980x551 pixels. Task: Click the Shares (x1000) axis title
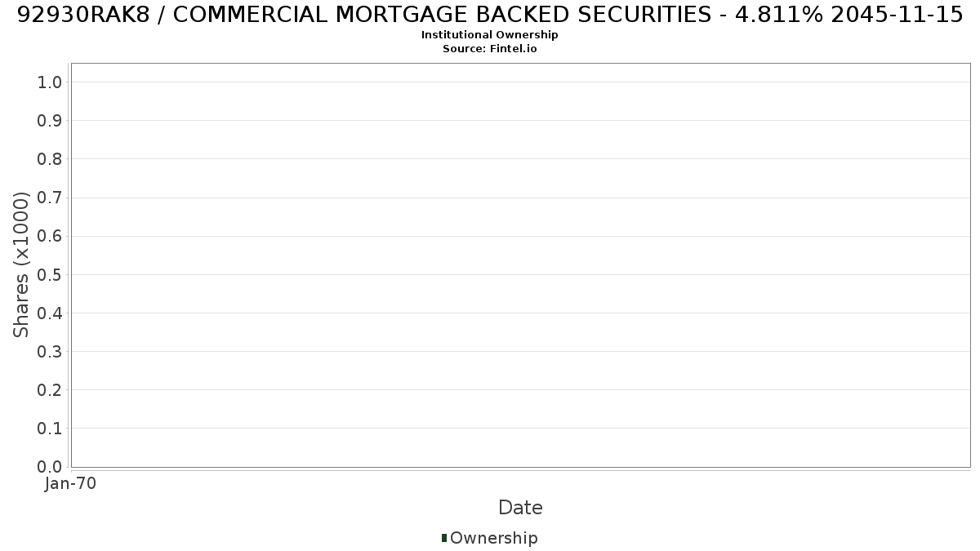(x=21, y=264)
